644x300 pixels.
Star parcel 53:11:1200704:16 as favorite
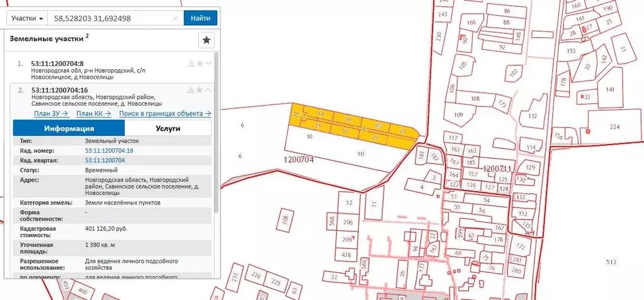pos(200,91)
